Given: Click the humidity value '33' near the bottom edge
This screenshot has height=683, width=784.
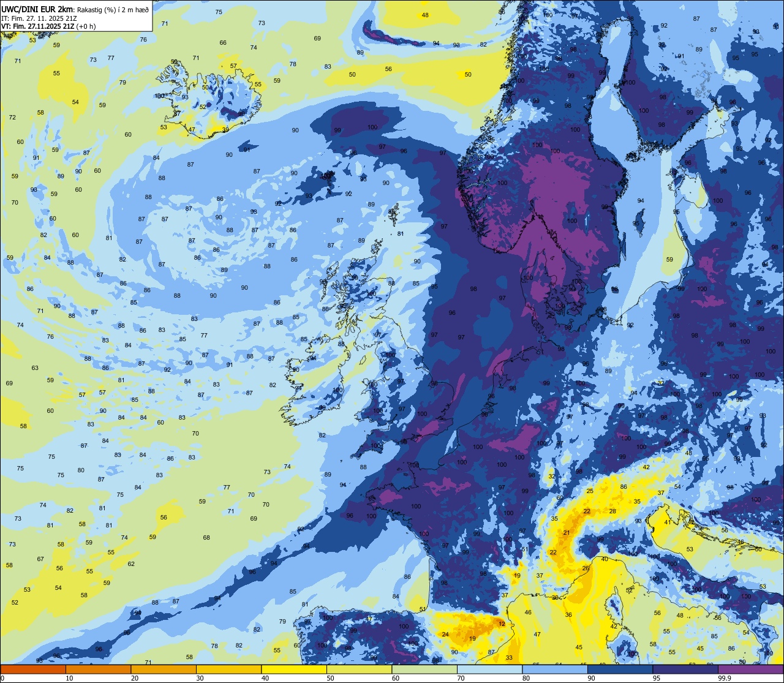Looking at the screenshot, I should tap(509, 658).
